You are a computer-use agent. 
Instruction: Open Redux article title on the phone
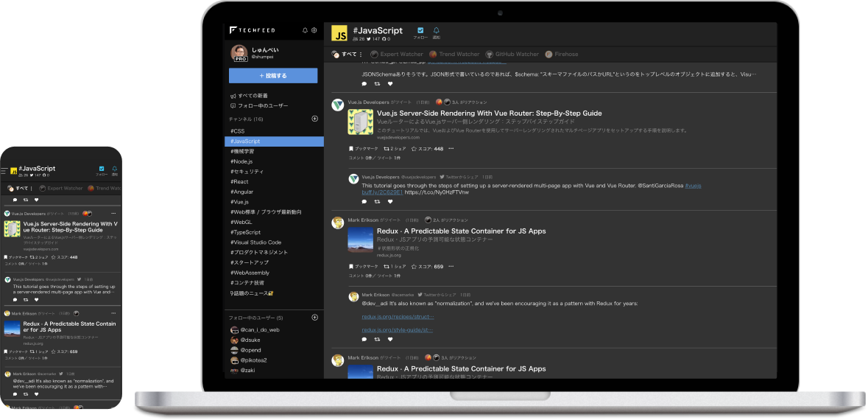click(x=70, y=326)
